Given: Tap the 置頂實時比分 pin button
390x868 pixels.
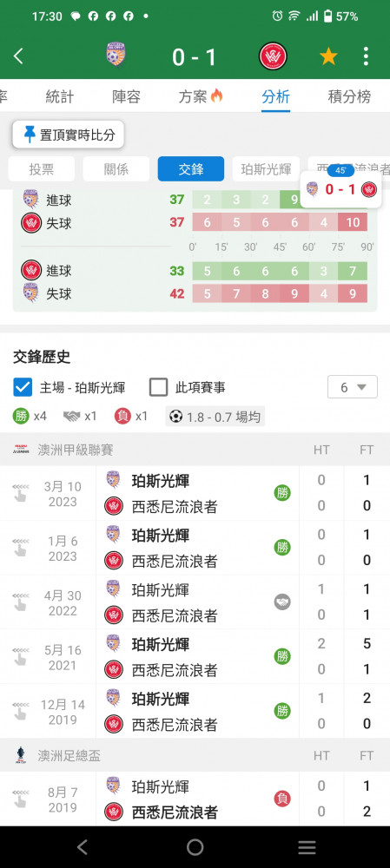Looking at the screenshot, I should click(68, 135).
